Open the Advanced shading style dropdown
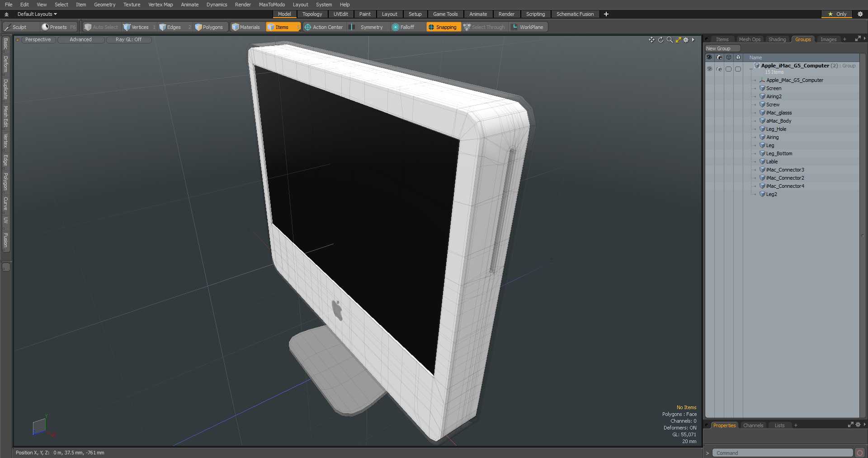Viewport: 868px width, 458px height. pyautogui.click(x=81, y=40)
